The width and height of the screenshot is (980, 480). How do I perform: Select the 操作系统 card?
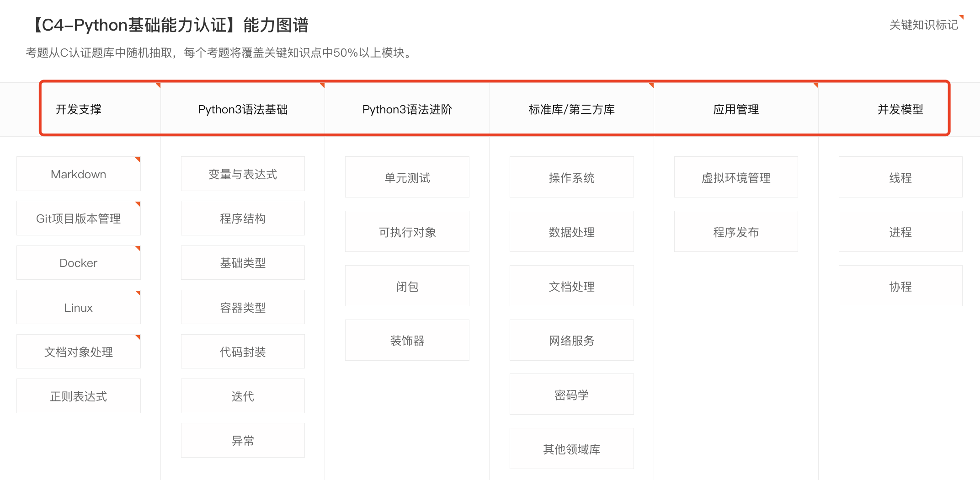(572, 177)
